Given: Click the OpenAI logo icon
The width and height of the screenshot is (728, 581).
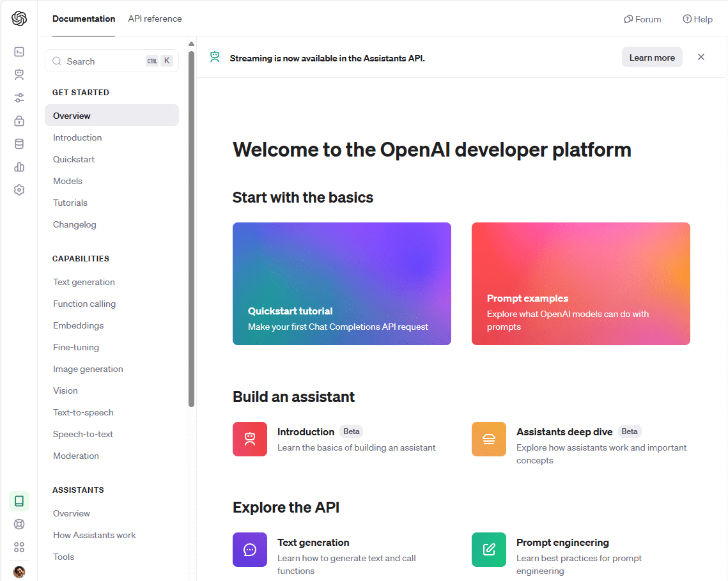Looking at the screenshot, I should (19, 19).
